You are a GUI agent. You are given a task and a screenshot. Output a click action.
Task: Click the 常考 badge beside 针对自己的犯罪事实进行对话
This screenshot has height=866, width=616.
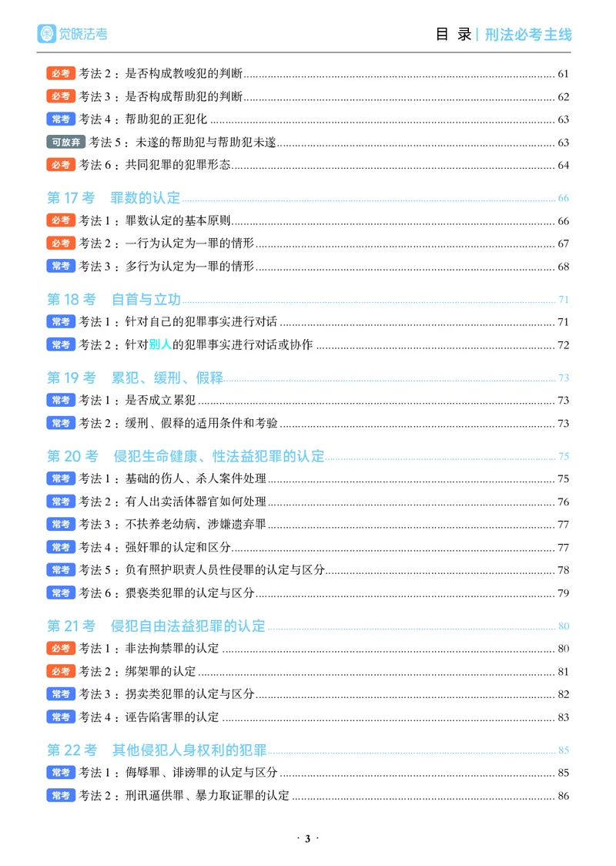click(x=61, y=322)
